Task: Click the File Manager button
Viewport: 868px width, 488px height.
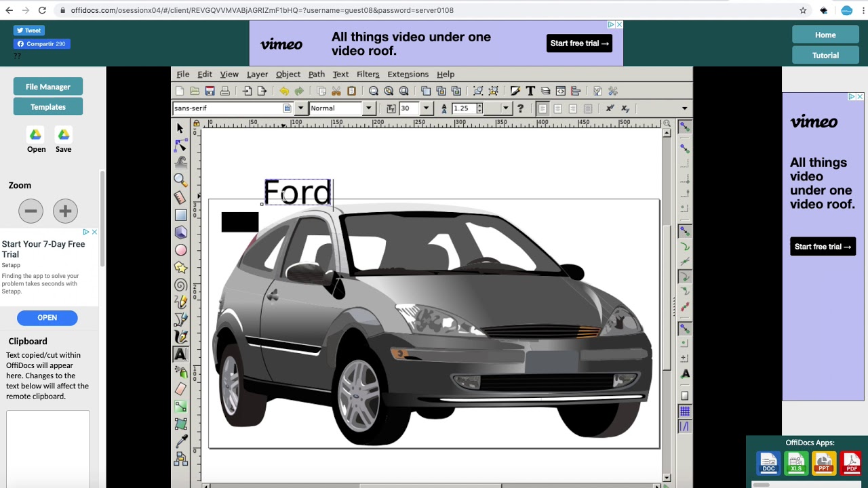Action: (x=48, y=87)
